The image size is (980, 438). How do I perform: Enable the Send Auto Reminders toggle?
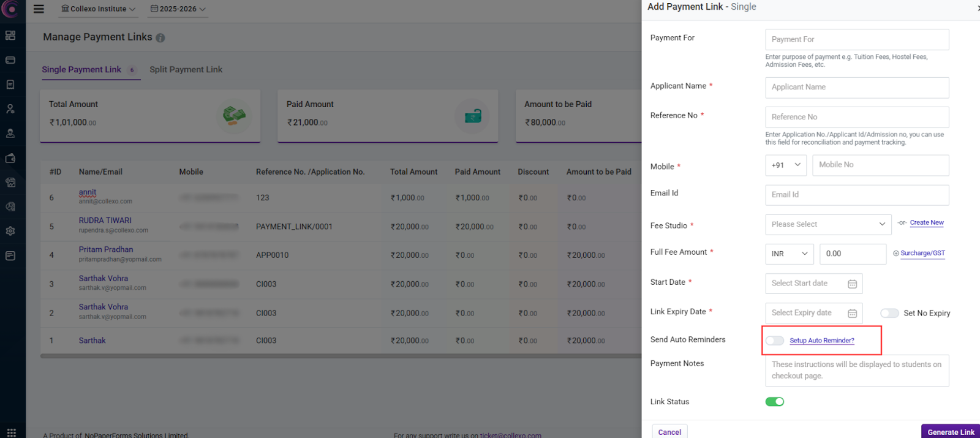tap(775, 341)
